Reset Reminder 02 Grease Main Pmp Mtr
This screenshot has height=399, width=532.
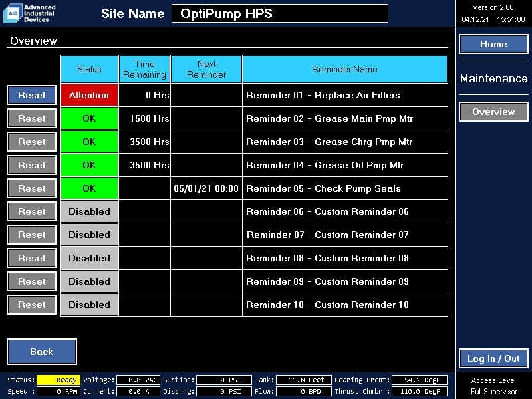[31, 118]
